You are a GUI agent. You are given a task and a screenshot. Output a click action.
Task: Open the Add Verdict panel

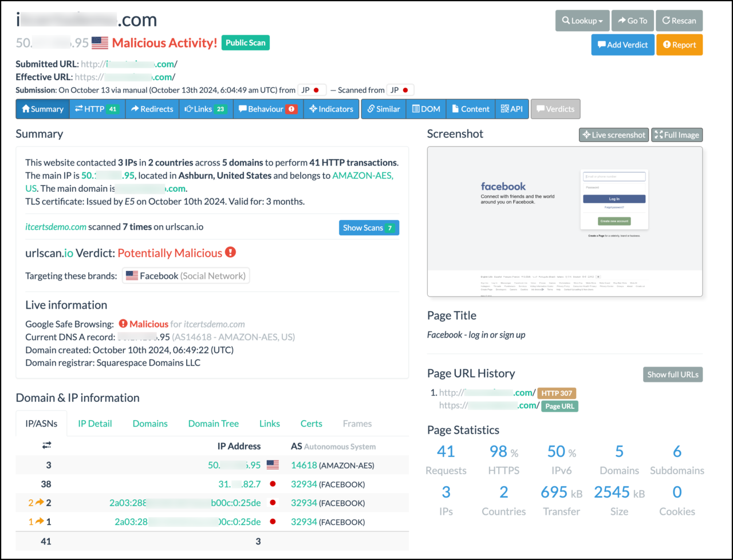[x=622, y=45]
